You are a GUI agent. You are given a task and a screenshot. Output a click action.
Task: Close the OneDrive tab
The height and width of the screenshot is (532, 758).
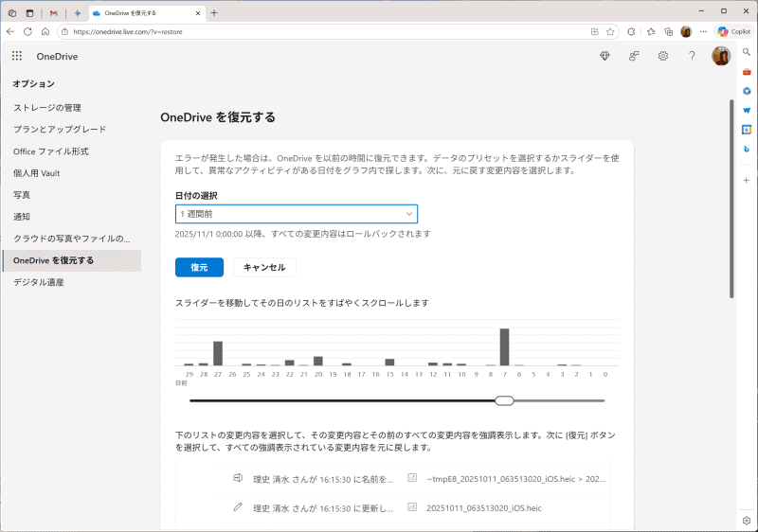[x=198, y=13]
